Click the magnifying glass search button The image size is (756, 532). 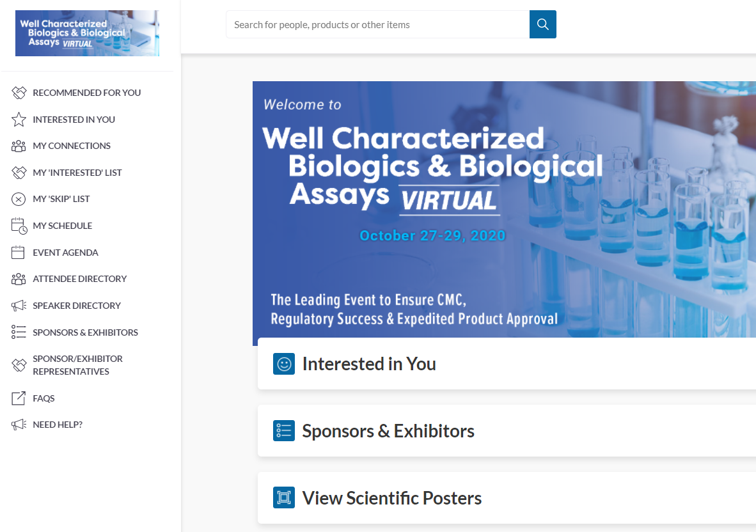[542, 24]
